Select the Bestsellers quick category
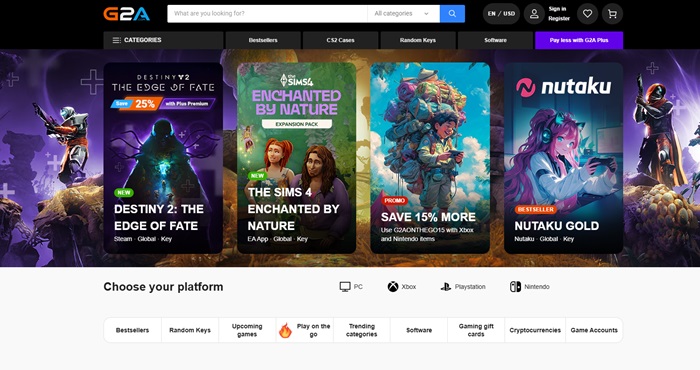The height and width of the screenshot is (370, 700). (x=133, y=330)
